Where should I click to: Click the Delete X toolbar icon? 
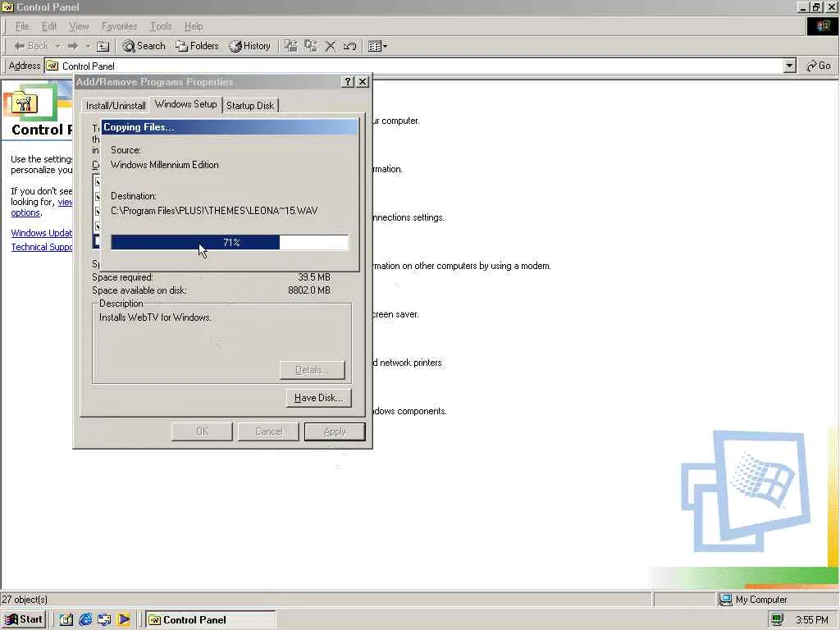tap(330, 46)
